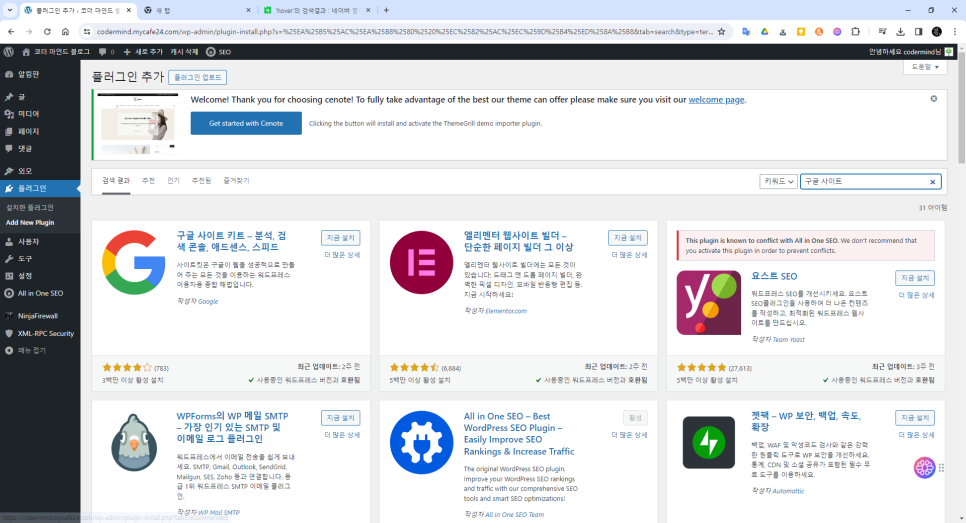Switch to 네이버 검색결과 browser tab

(317, 10)
